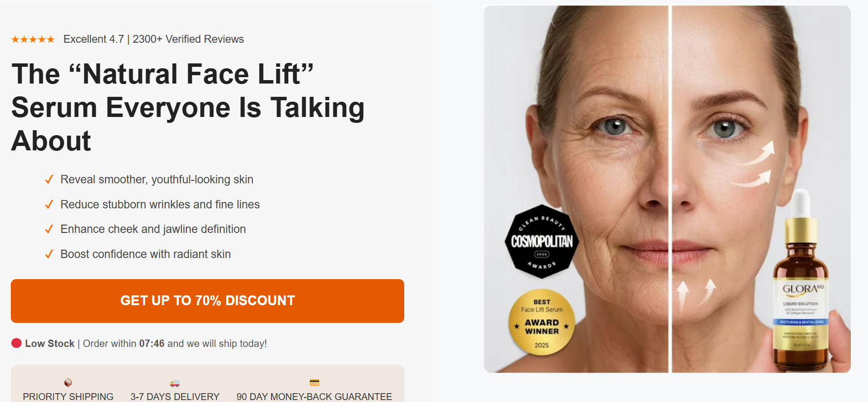Click the 3-7 Days Delivery label

pos(175,397)
